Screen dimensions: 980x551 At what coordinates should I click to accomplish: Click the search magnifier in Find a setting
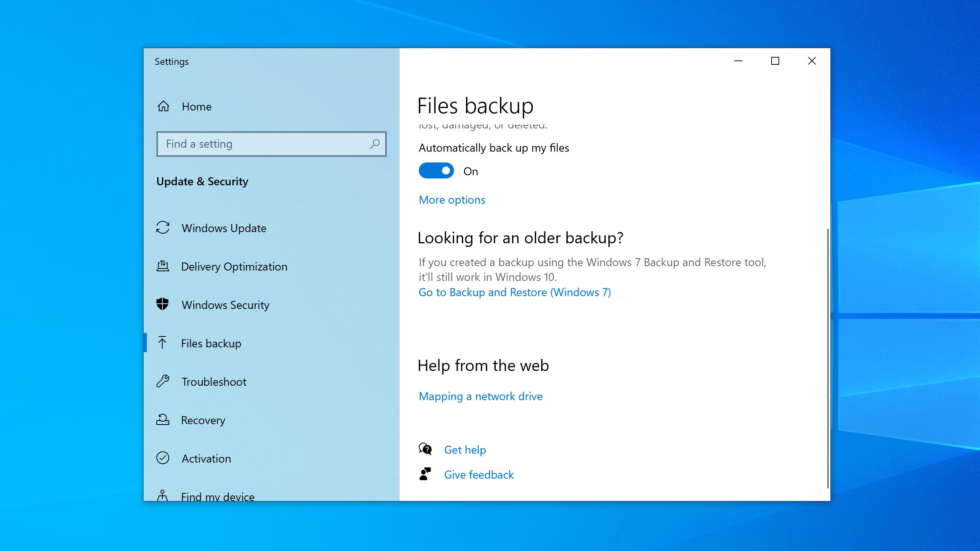coord(374,144)
